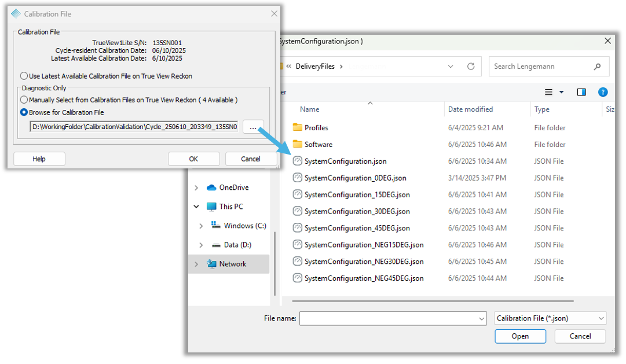Toggle the preview pane icon
The height and width of the screenshot is (364, 626).
coord(581,92)
